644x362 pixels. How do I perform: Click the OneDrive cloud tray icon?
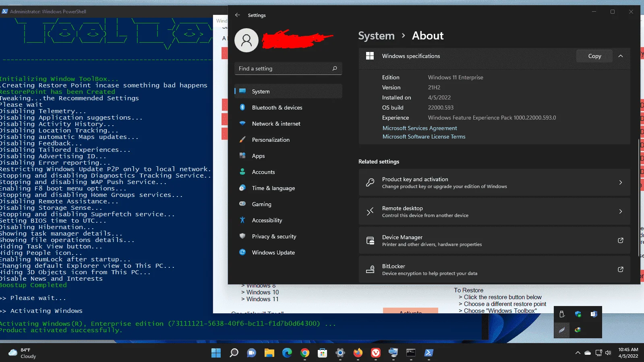(588, 353)
